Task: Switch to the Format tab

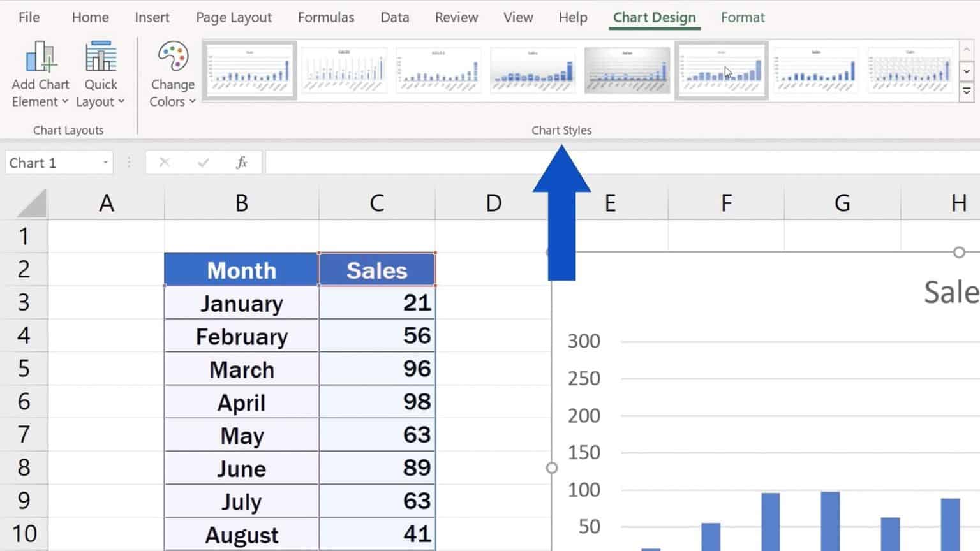Action: pyautogui.click(x=743, y=17)
